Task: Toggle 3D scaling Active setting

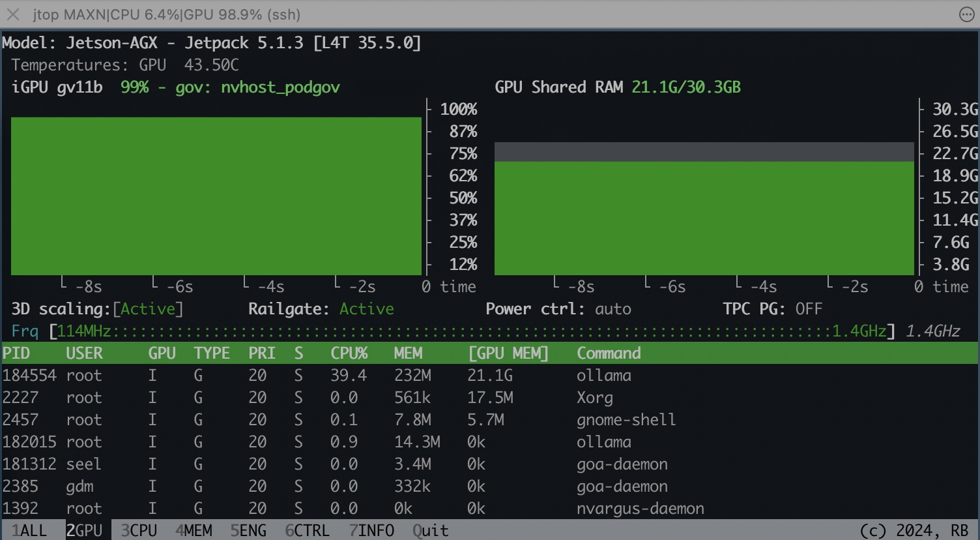Action: (x=148, y=308)
